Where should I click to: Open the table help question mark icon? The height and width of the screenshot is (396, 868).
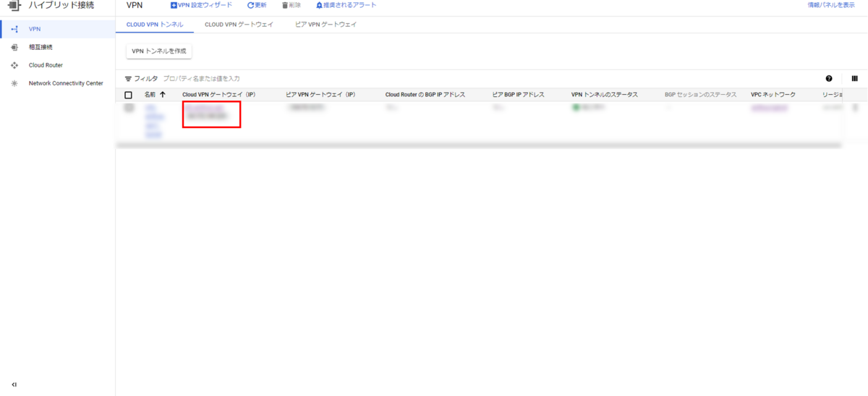point(829,79)
